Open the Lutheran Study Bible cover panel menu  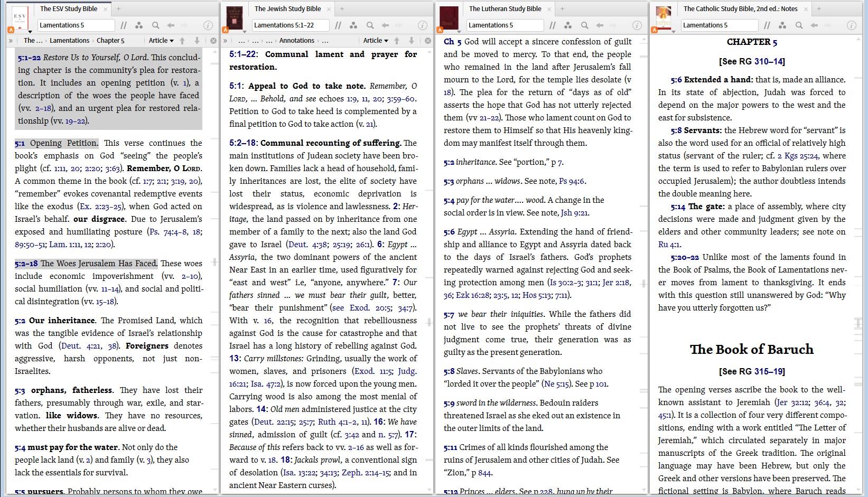tap(449, 19)
